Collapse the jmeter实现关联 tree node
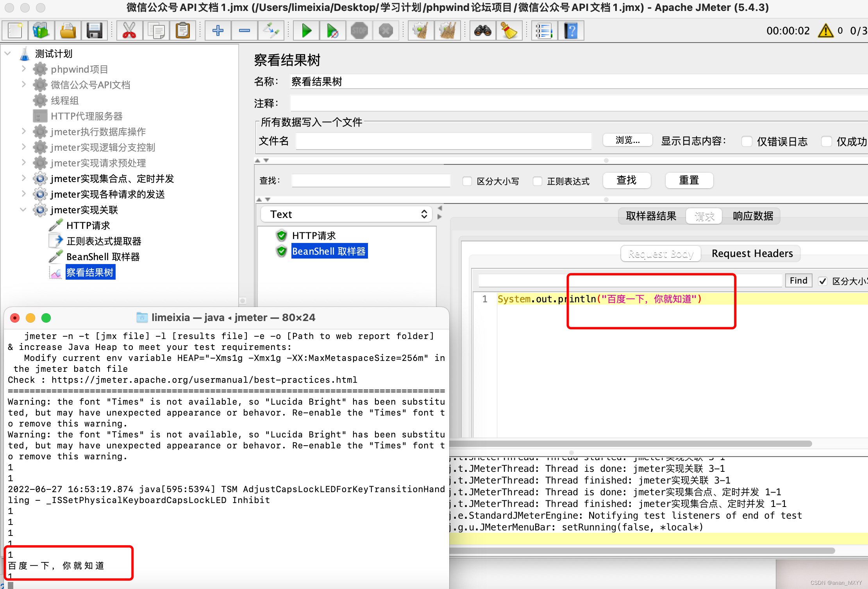 [x=23, y=210]
